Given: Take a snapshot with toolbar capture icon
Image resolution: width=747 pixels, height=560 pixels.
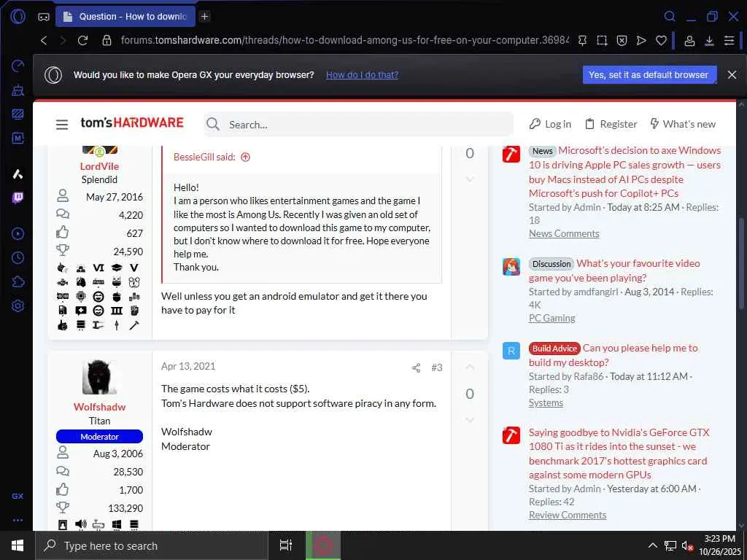Looking at the screenshot, I should coord(602,41).
